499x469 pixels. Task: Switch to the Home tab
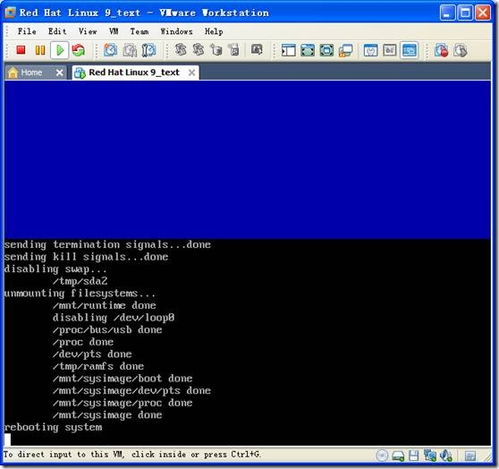click(x=31, y=72)
